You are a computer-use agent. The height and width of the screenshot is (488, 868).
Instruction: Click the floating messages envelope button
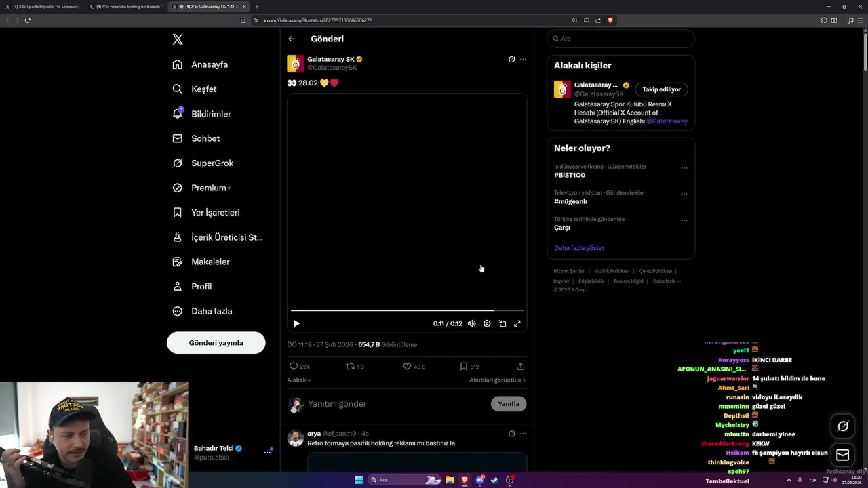843,455
